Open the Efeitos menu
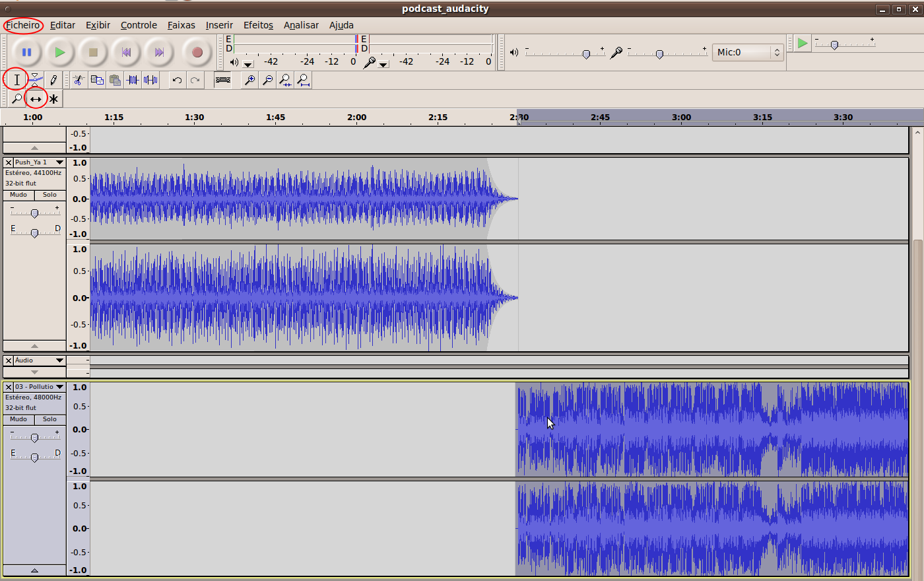The image size is (924, 581). [x=258, y=25]
